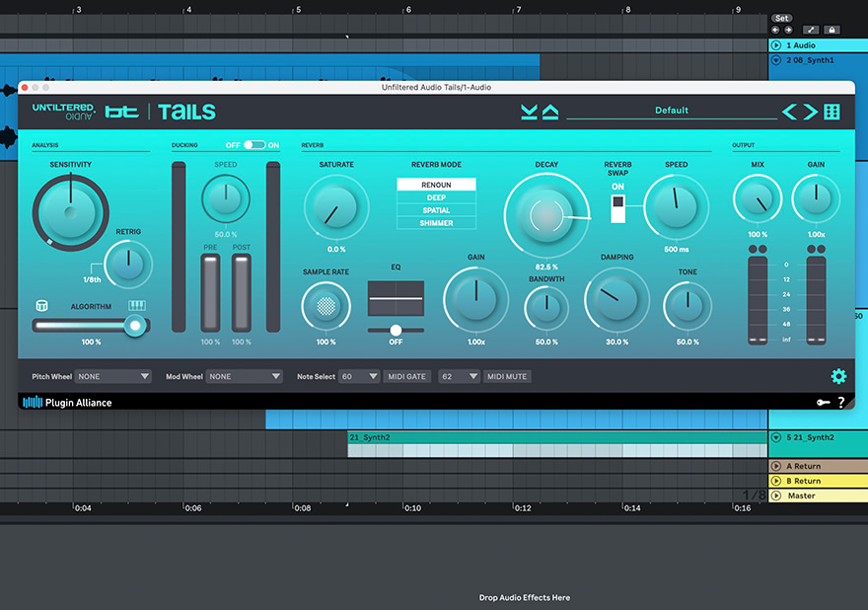Click the EQ curve display
868x610 pixels.
click(x=396, y=298)
